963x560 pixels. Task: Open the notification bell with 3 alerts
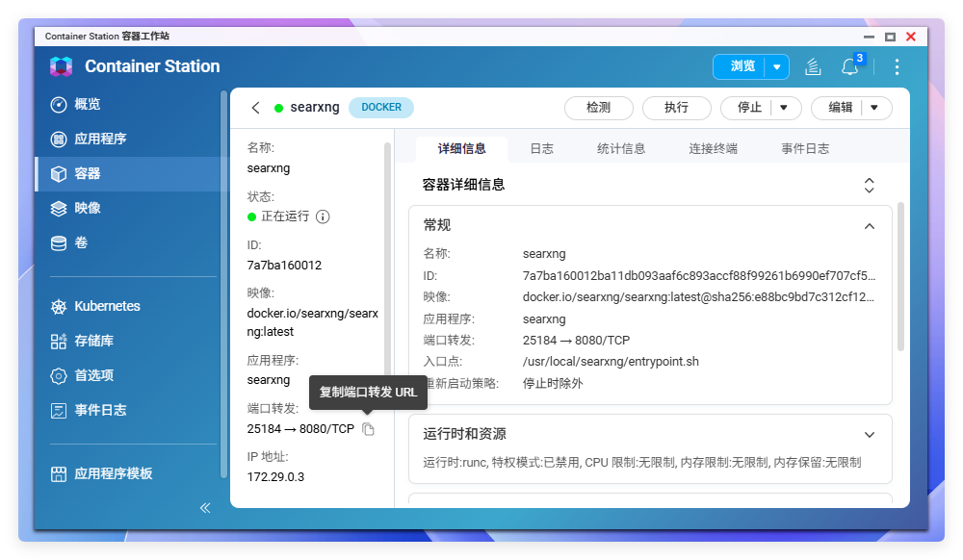[849, 66]
